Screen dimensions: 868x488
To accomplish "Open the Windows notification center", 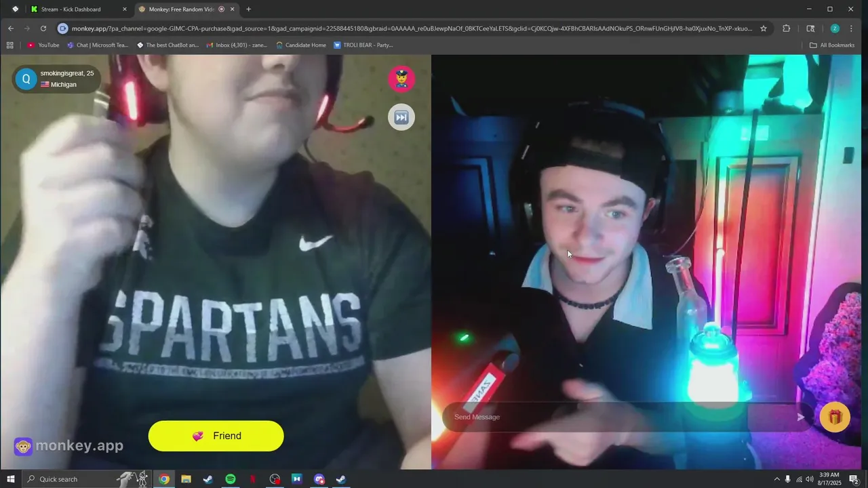I will tap(854, 479).
